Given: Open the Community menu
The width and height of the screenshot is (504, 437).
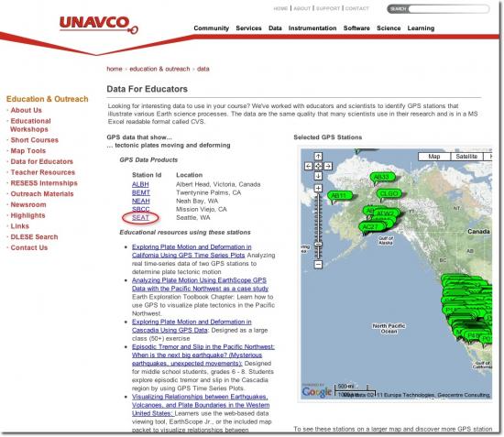Looking at the screenshot, I should point(211,28).
